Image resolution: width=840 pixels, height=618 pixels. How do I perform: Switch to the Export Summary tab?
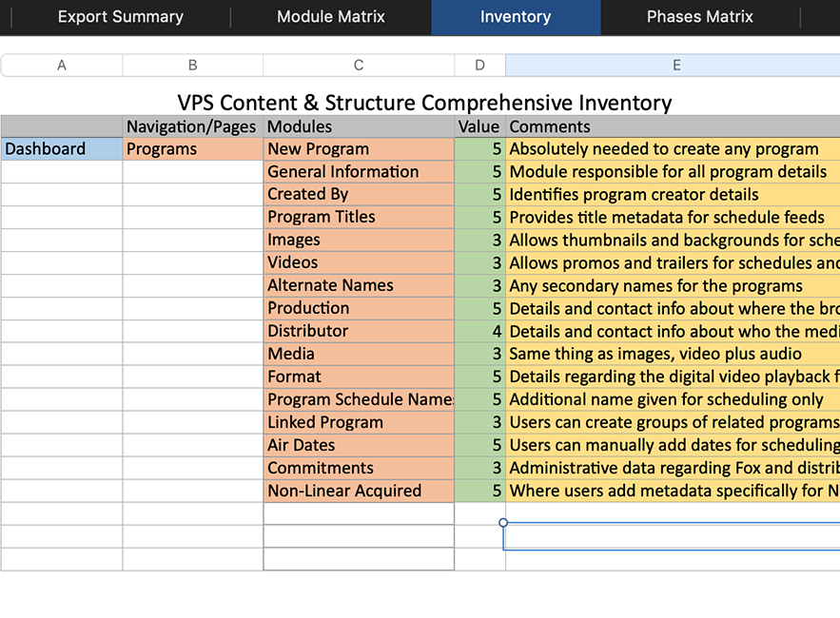point(120,16)
